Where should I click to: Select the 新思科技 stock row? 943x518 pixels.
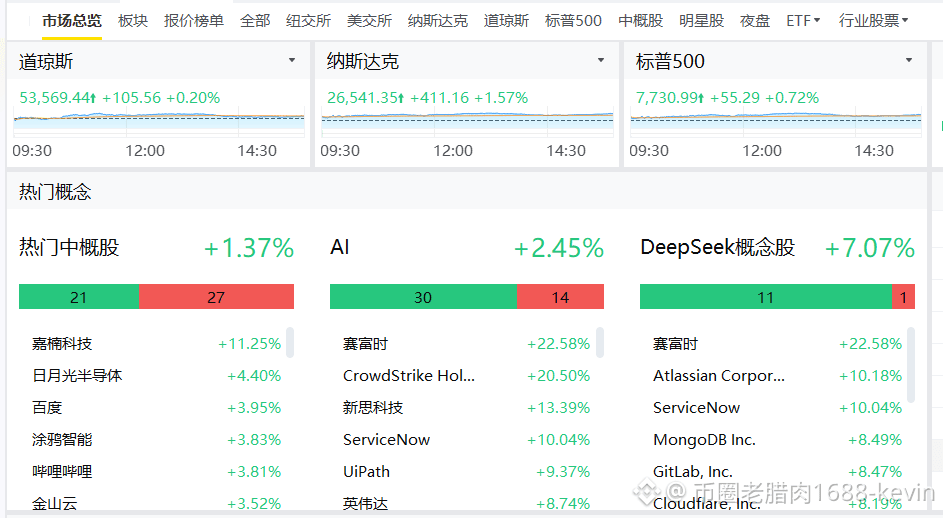pyautogui.click(x=466, y=407)
